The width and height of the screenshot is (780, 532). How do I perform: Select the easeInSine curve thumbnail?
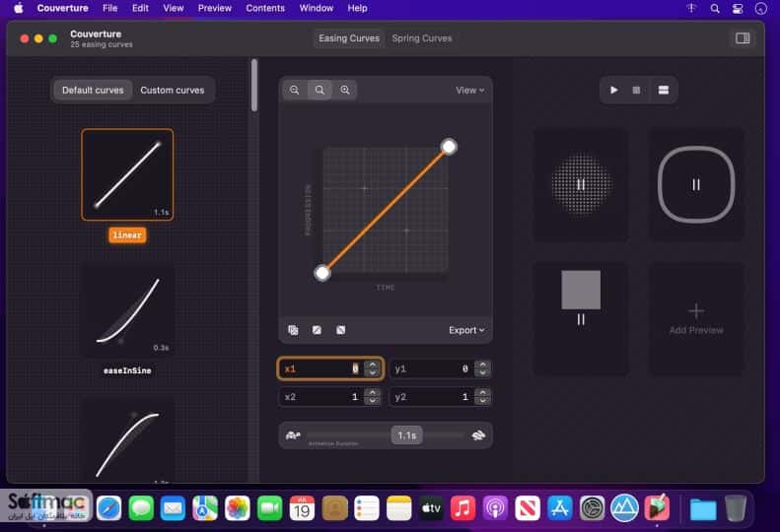click(127, 310)
